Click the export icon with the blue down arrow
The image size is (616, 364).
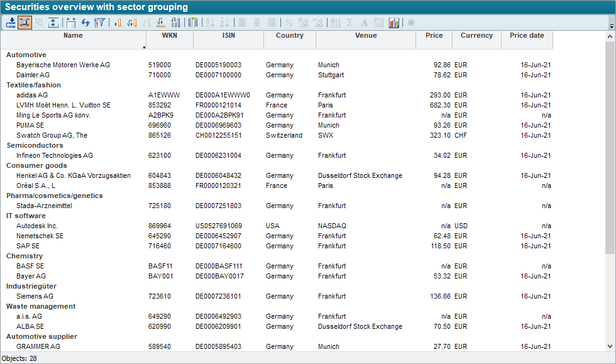[11, 23]
